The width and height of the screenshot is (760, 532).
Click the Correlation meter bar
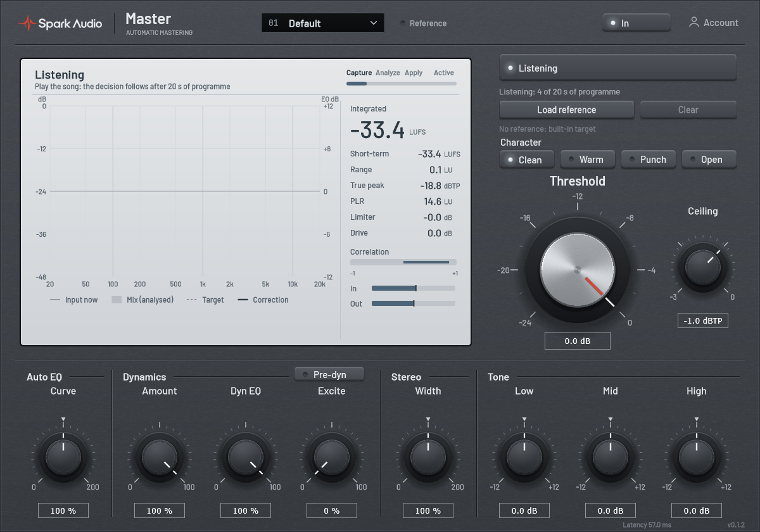[x=403, y=262]
